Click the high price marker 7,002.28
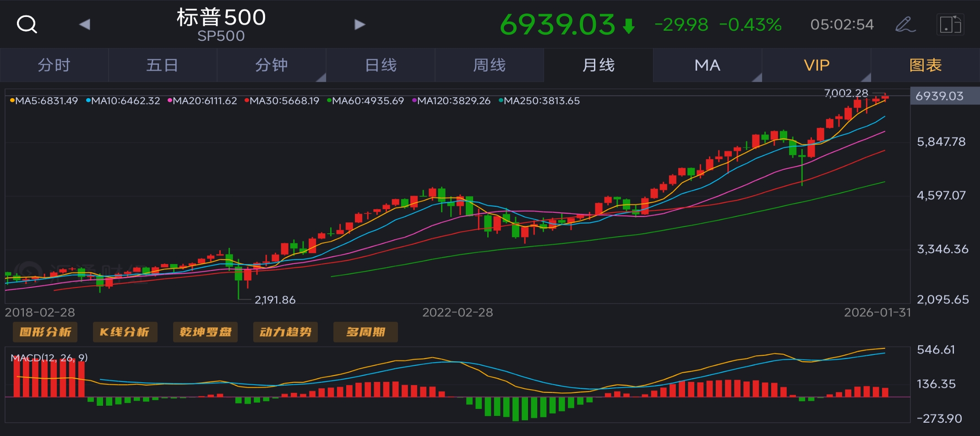This screenshot has height=436, width=980. 846,93
